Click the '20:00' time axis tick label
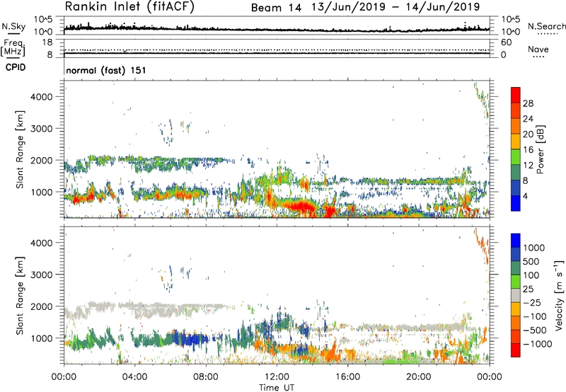The height and width of the screenshot is (392, 566). [x=418, y=377]
